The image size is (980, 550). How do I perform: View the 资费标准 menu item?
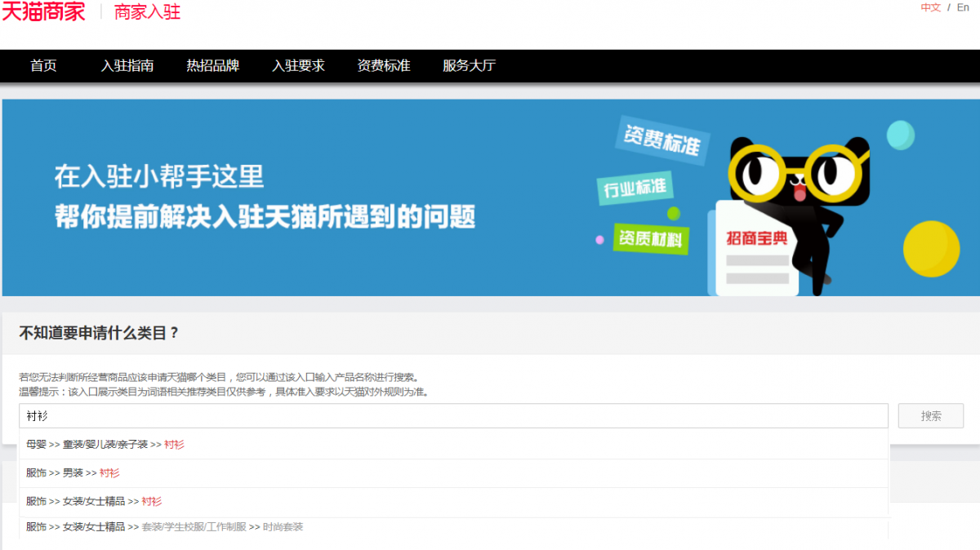click(x=384, y=66)
